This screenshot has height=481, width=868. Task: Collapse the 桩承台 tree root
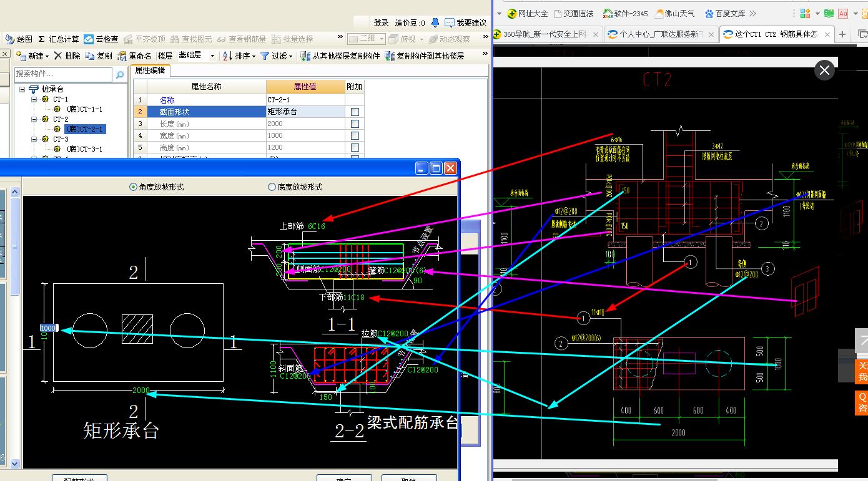coord(22,89)
